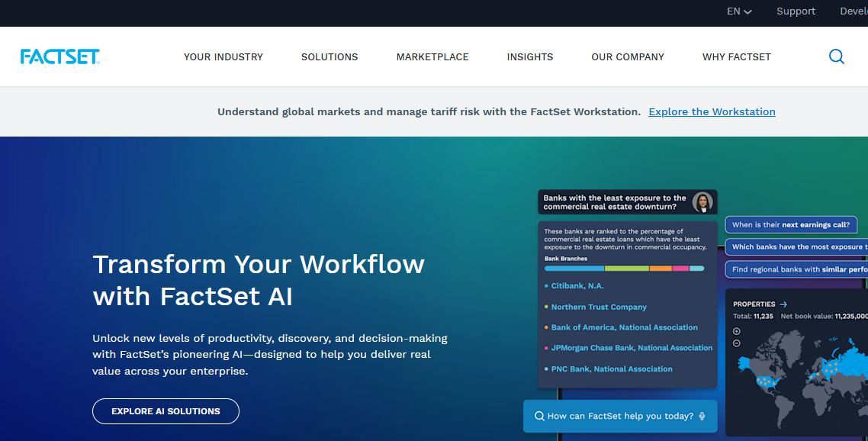Click the FactSet logo

[x=59, y=56]
